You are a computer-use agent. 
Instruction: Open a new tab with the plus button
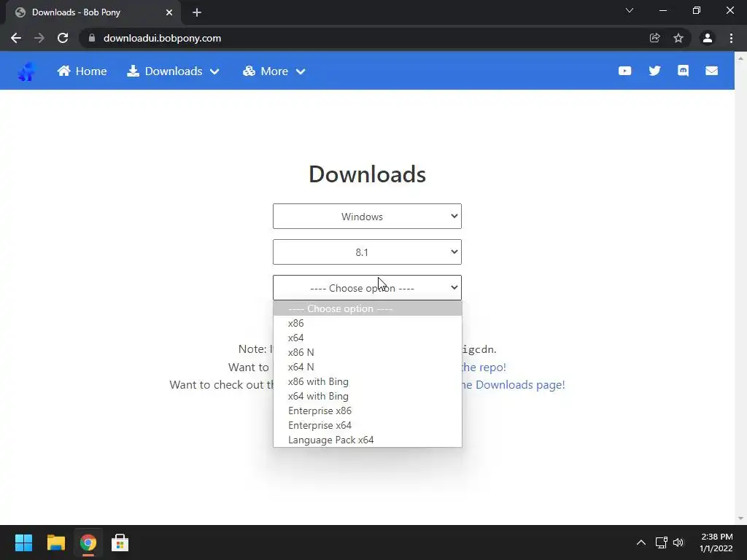coord(197,12)
